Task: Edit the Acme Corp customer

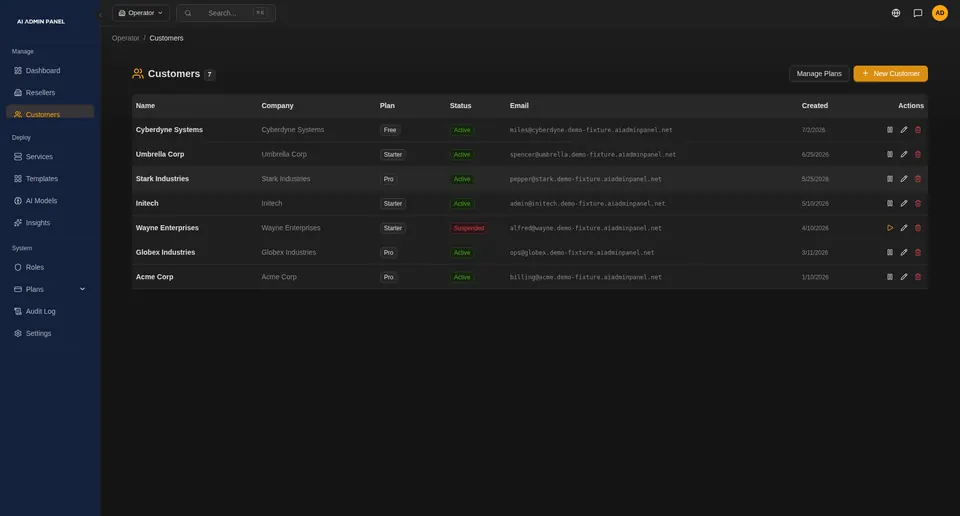Action: pyautogui.click(x=904, y=277)
